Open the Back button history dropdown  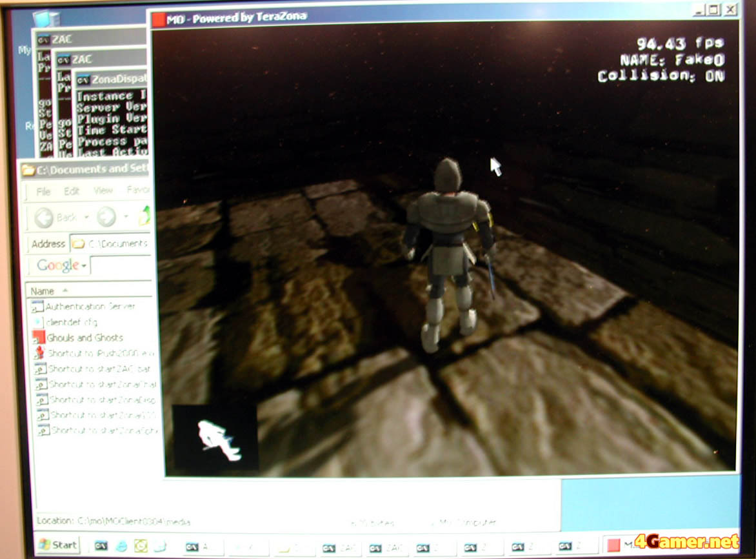click(x=86, y=218)
